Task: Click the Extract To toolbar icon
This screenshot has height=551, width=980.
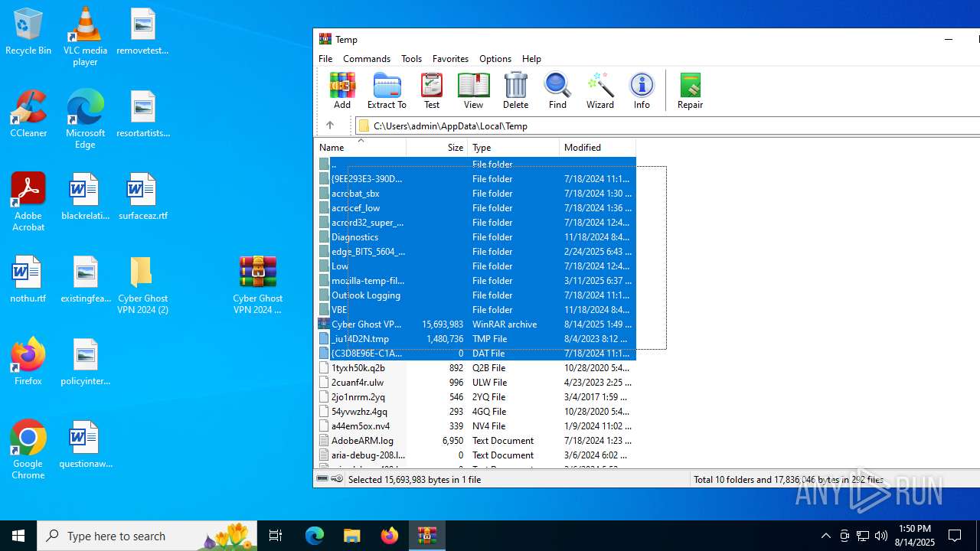Action: tap(387, 91)
